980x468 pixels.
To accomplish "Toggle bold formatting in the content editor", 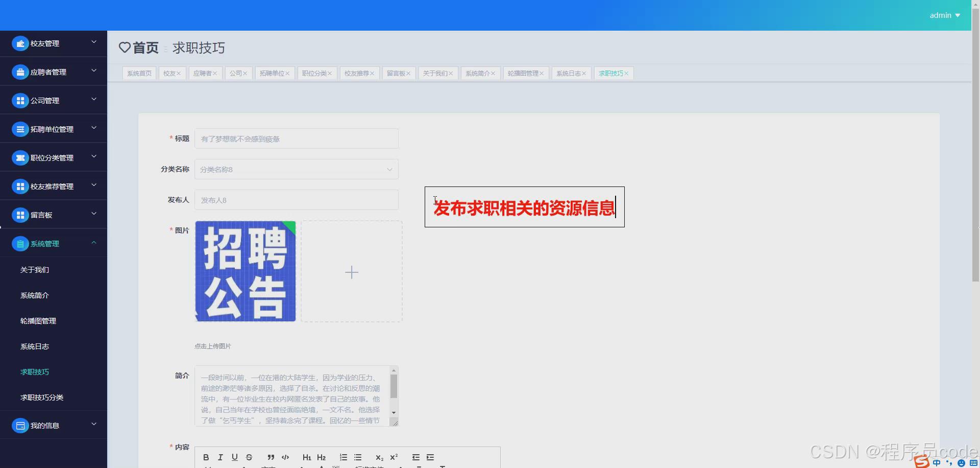I will [x=206, y=457].
